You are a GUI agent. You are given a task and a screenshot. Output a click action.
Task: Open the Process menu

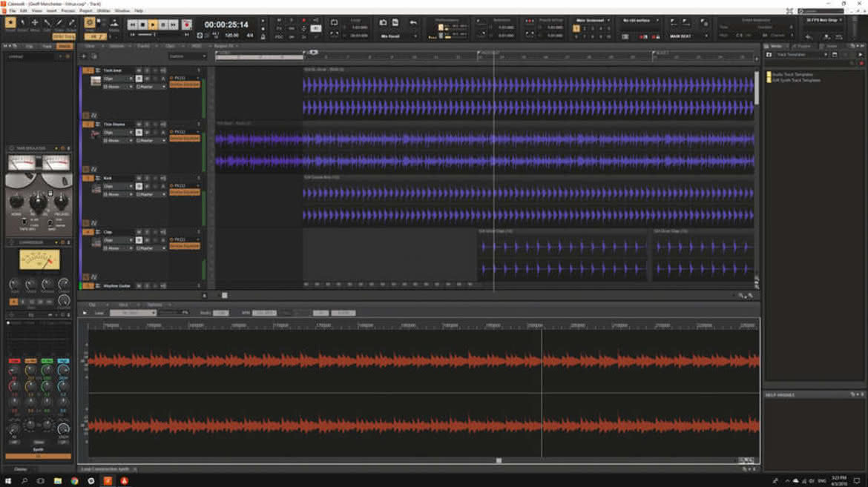[x=68, y=10]
